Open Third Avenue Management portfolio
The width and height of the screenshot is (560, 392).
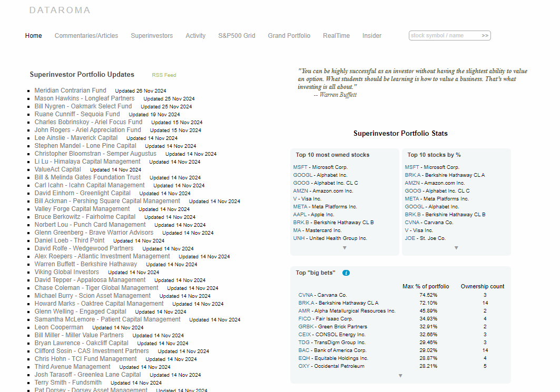point(73,367)
